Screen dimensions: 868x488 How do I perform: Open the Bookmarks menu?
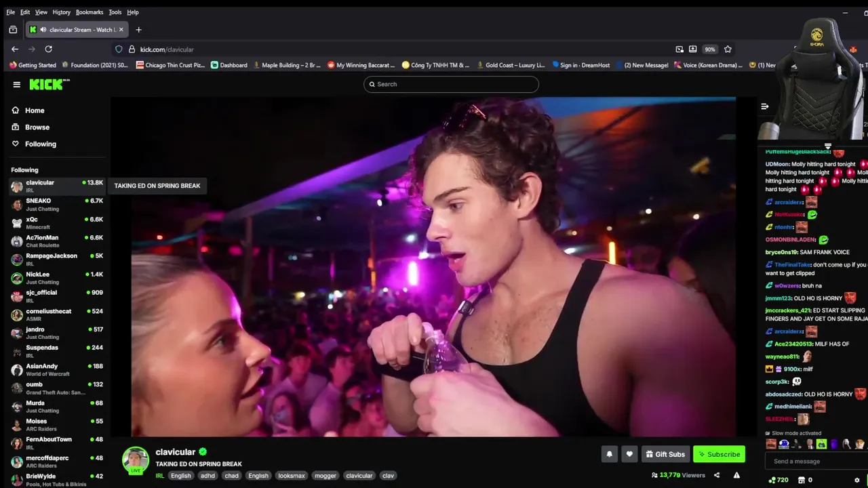[90, 12]
